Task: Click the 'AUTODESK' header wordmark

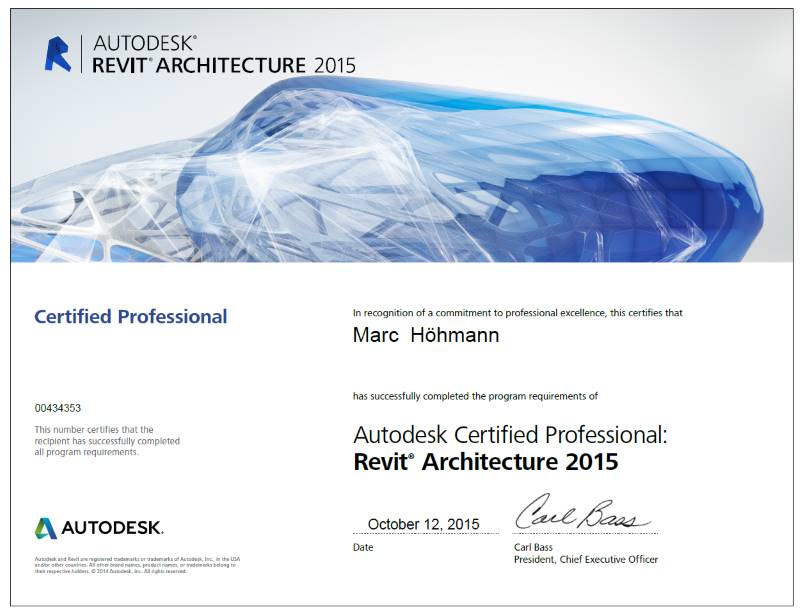Action: click(x=145, y=43)
